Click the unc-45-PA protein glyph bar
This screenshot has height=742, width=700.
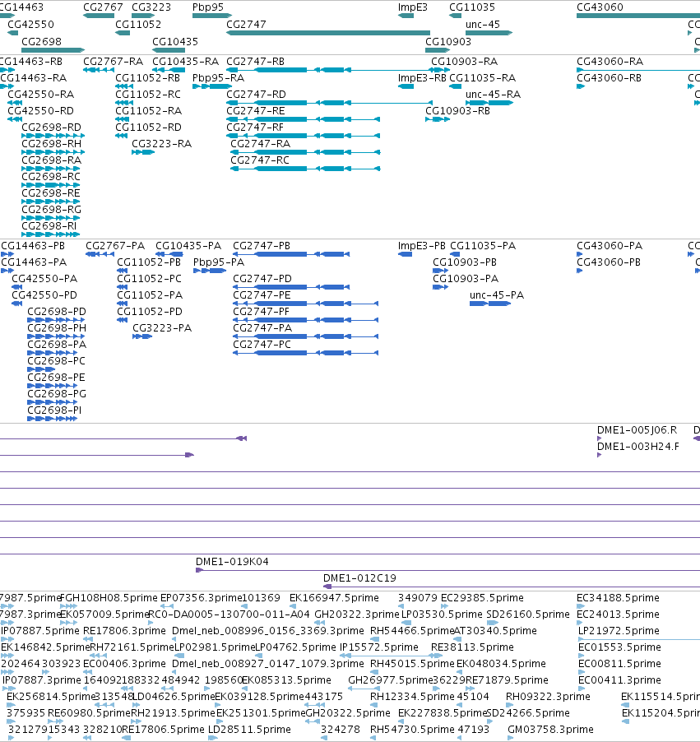point(490,304)
